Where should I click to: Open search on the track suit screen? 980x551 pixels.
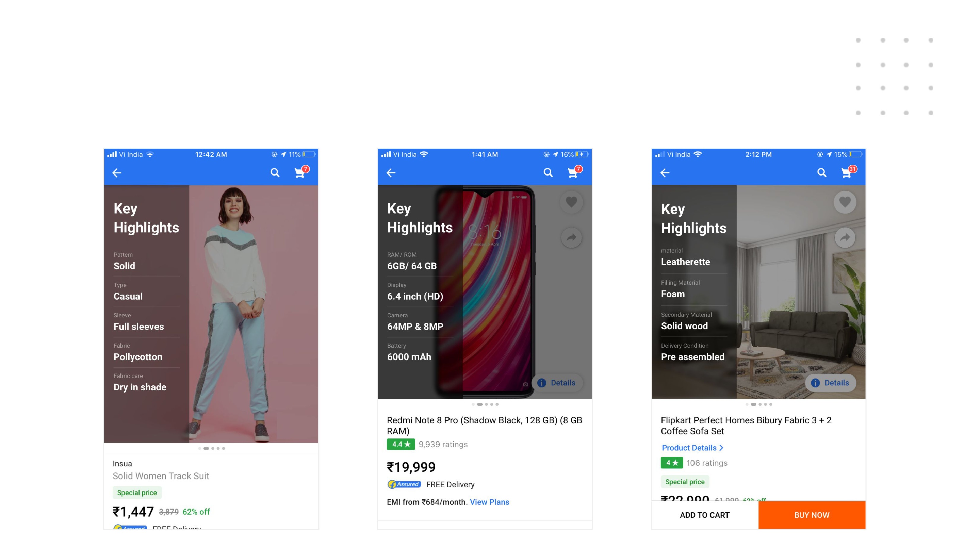[x=275, y=173]
